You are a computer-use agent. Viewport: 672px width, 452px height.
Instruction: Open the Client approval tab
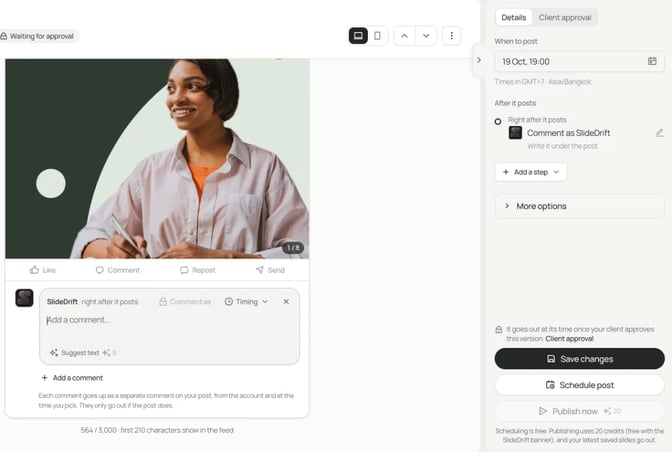(564, 18)
